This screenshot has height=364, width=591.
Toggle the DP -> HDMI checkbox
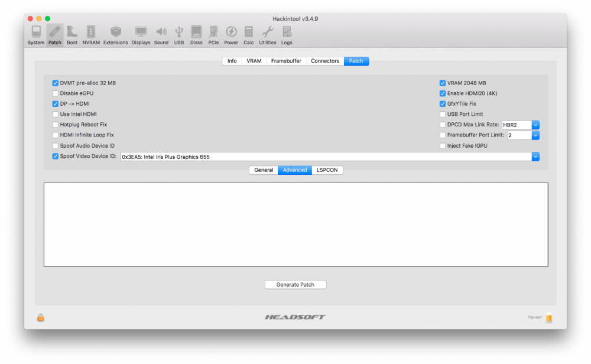pos(56,103)
